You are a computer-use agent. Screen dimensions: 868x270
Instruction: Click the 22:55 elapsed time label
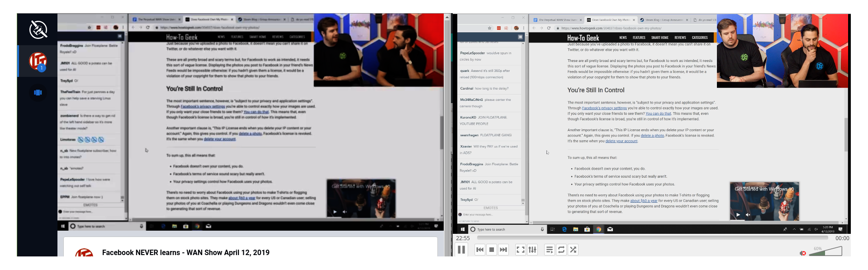coord(463,238)
